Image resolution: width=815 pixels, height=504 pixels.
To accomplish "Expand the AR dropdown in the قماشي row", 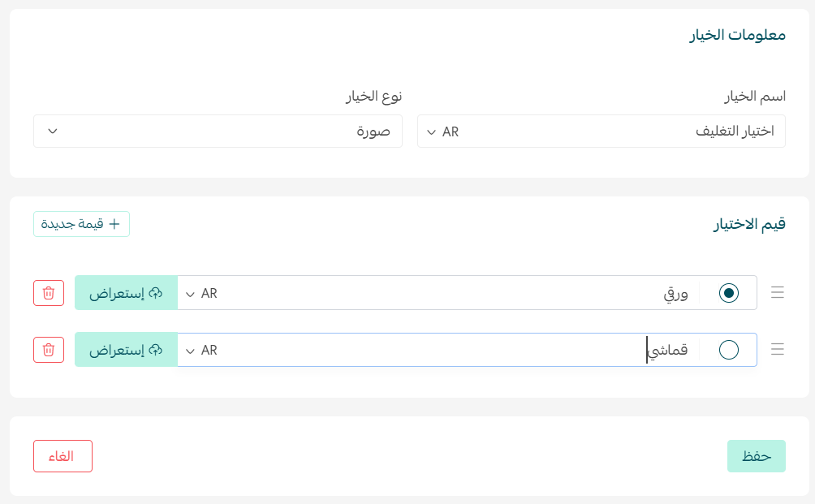I will tap(199, 350).
